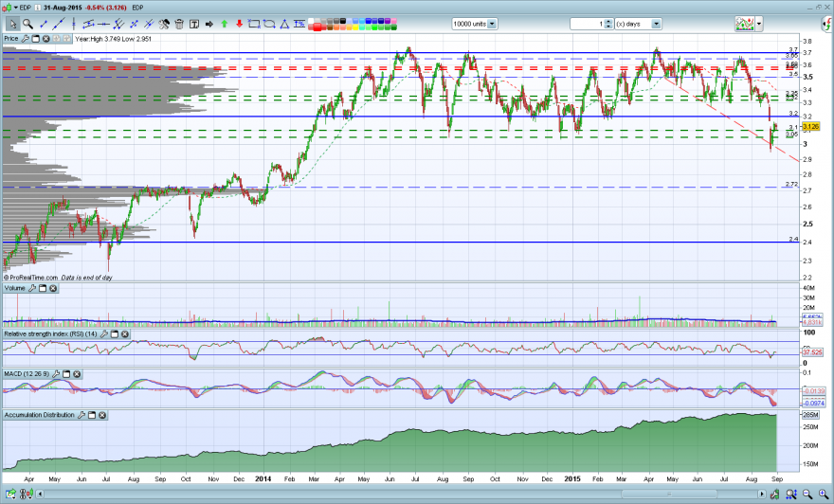This screenshot has width=834, height=504.
Task: Open the indicators chart-template dropdown arrow
Action: click(759, 24)
